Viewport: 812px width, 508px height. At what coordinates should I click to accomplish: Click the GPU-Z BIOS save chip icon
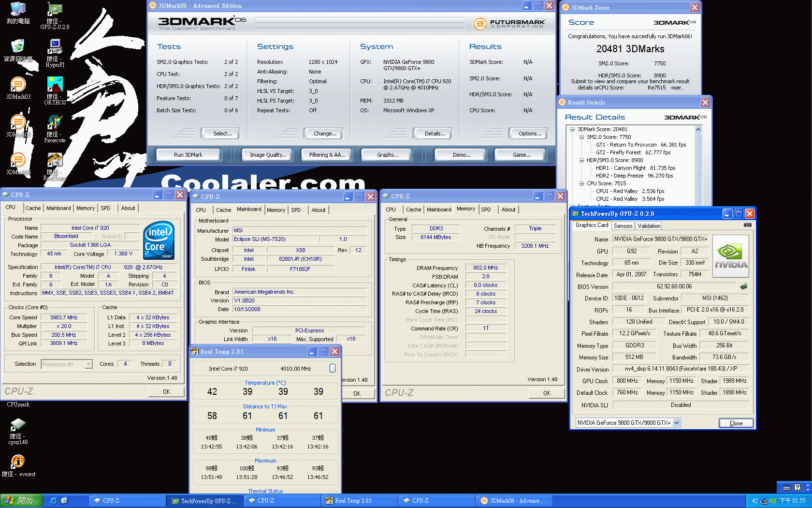tap(743, 286)
